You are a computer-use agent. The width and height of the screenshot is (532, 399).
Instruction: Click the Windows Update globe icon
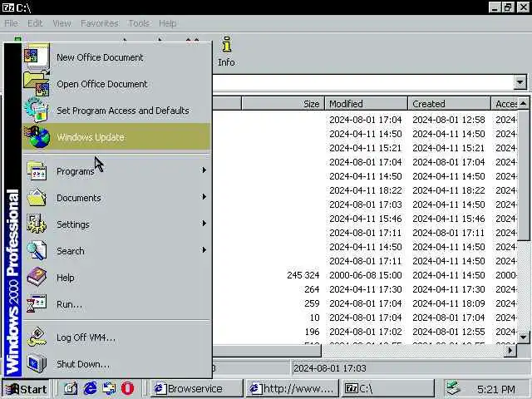click(x=37, y=136)
